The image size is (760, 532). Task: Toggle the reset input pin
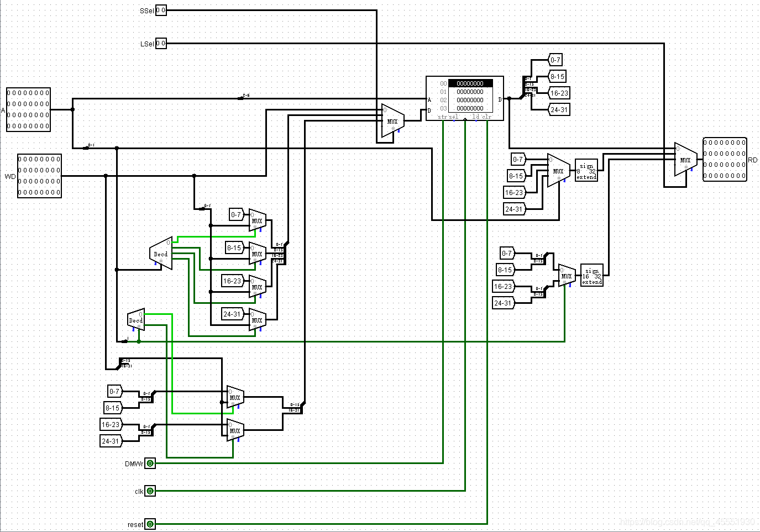(x=150, y=524)
